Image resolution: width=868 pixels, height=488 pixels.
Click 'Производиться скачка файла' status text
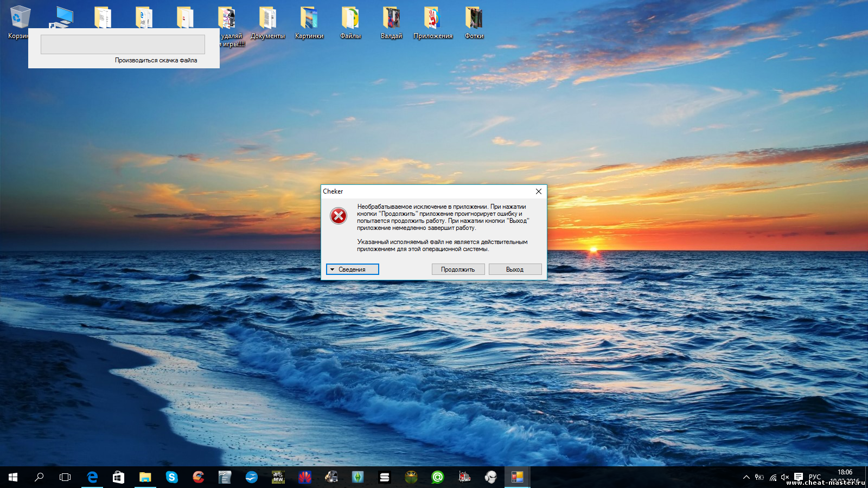(156, 60)
